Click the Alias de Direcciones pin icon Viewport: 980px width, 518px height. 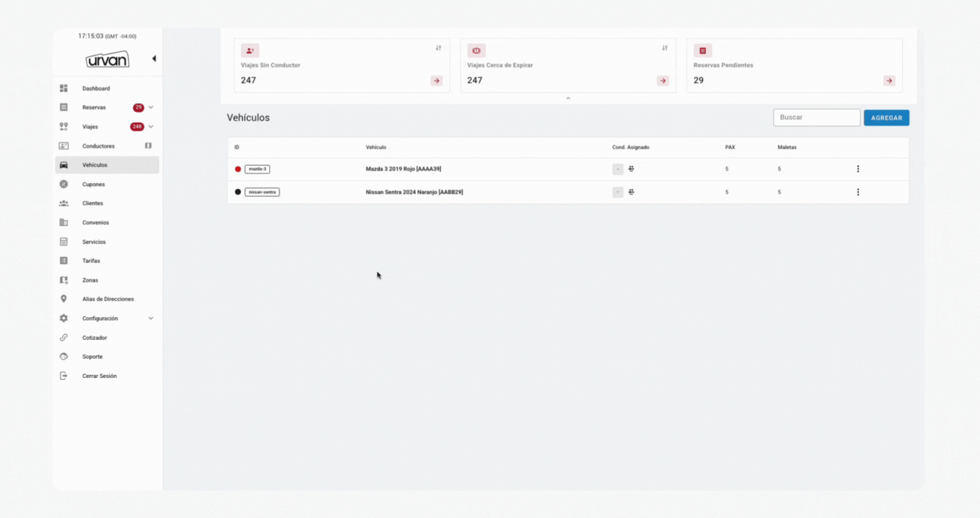tap(63, 299)
